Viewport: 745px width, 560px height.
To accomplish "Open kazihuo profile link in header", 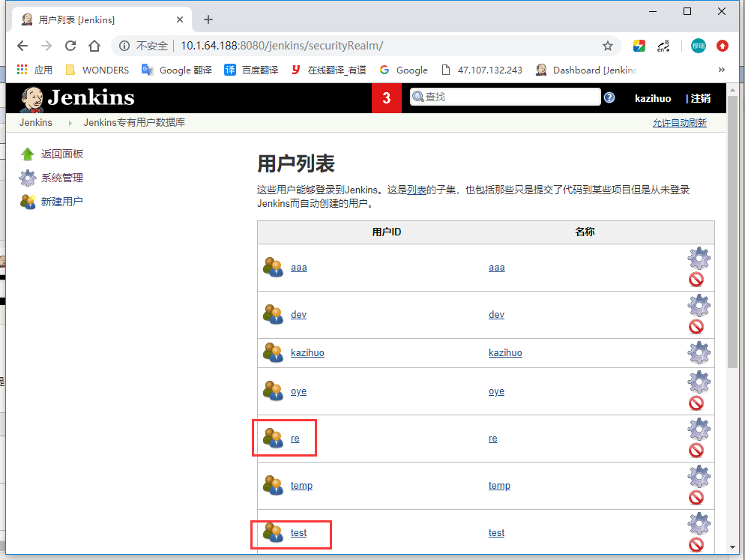I will click(653, 98).
